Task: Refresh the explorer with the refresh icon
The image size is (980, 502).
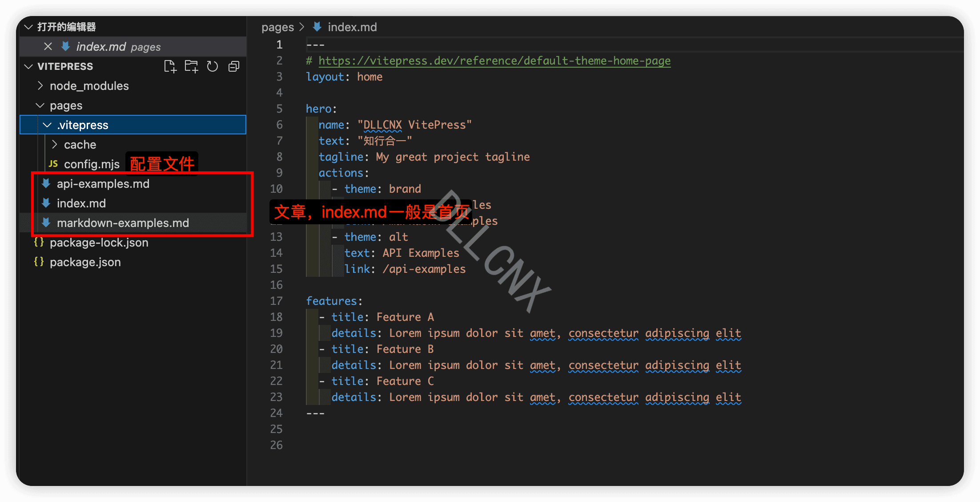Action: click(x=213, y=66)
